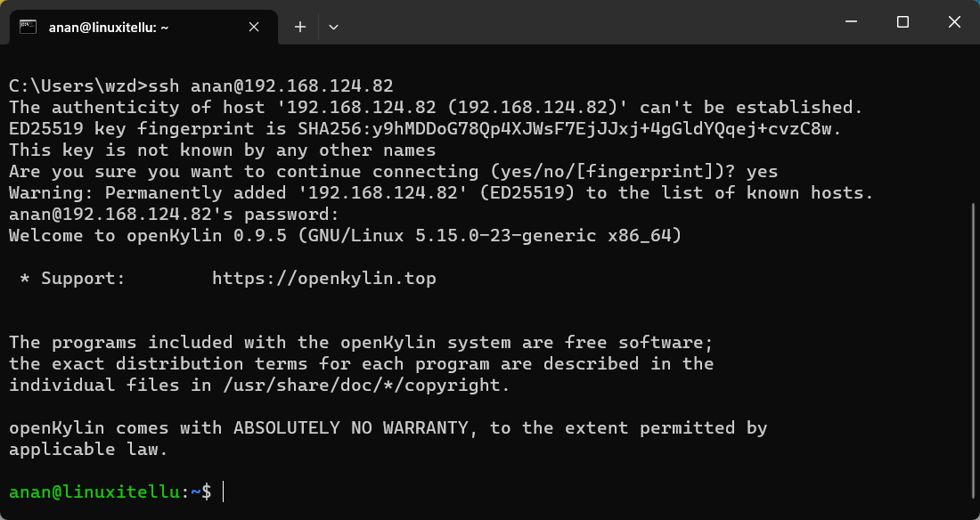Expand the new tab profiles dropdown chevron

coord(334,27)
